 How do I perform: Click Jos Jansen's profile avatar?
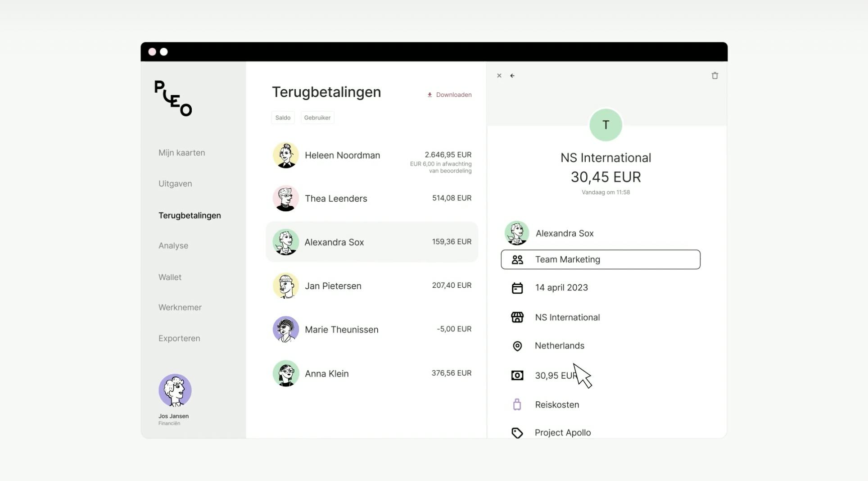coord(175,390)
